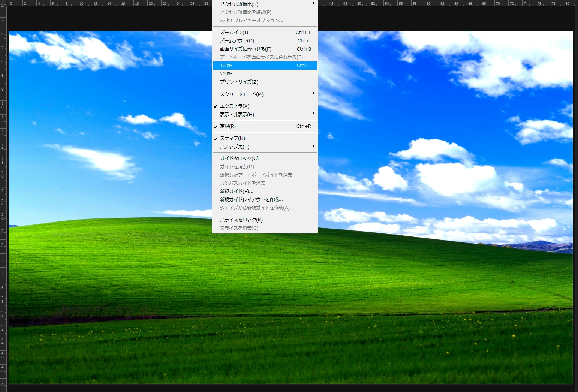Screen dimensions: 578x392
Task: Disable the スナップ(N) snapping option
Action: pyautogui.click(x=265, y=138)
